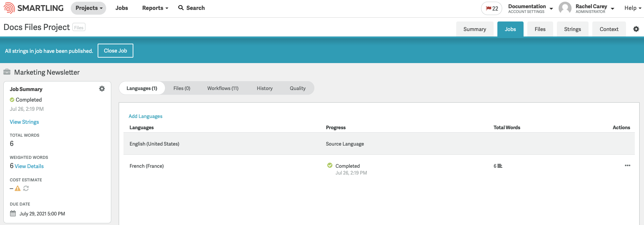The height and width of the screenshot is (225, 644).
Task: Expand the Reports dropdown menu
Action: click(x=155, y=8)
